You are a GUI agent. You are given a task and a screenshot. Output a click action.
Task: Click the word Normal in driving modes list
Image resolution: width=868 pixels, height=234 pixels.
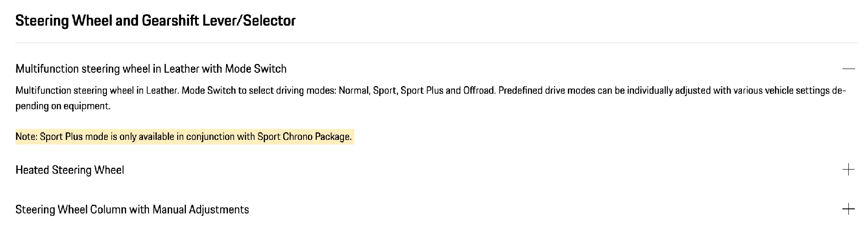click(x=354, y=90)
